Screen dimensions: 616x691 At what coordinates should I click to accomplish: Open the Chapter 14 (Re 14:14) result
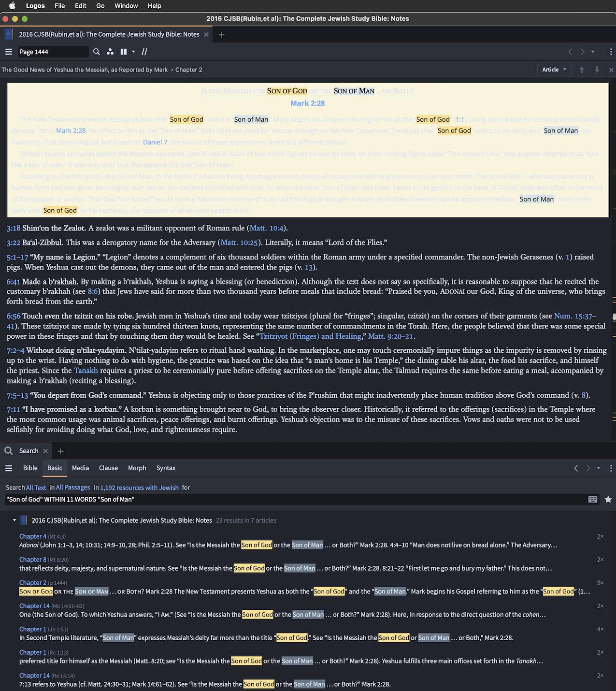click(34, 676)
